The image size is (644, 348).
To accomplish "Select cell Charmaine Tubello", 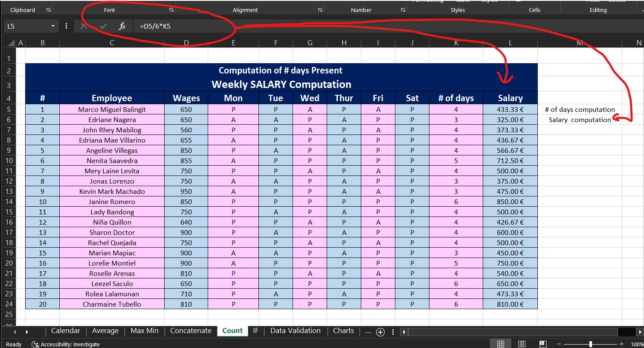I will point(112,304).
